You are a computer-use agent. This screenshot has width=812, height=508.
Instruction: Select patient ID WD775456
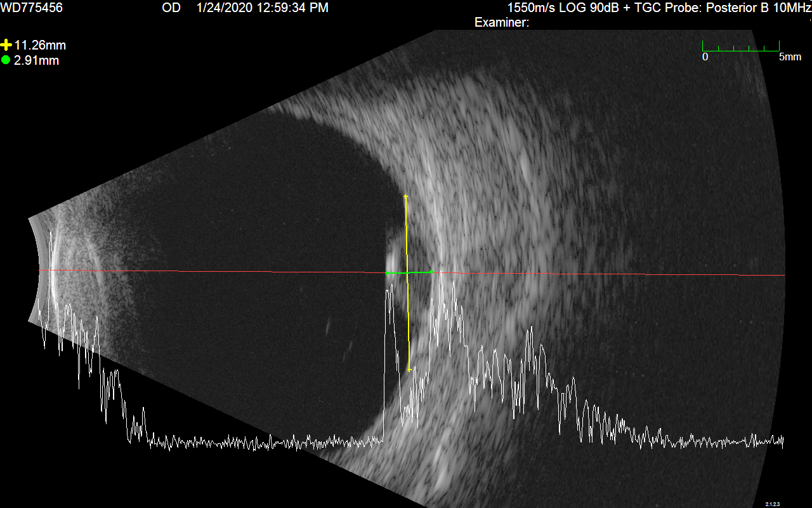[x=32, y=8]
